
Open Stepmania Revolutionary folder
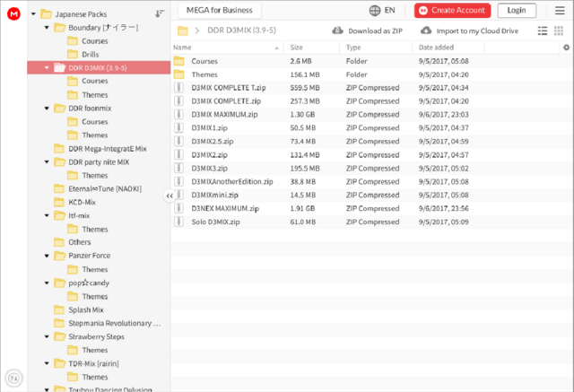[x=114, y=323]
